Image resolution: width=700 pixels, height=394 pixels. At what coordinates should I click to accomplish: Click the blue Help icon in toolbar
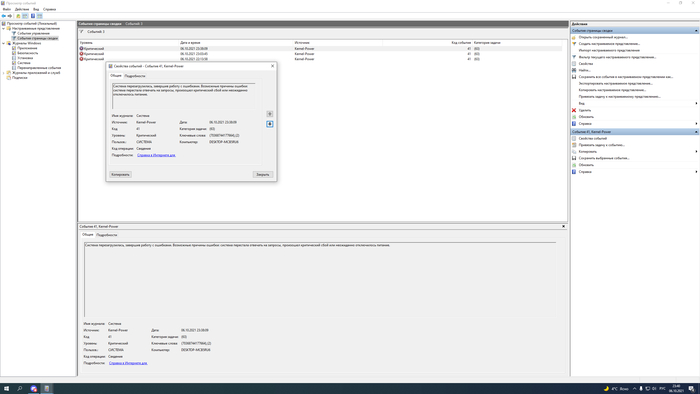pyautogui.click(x=33, y=16)
